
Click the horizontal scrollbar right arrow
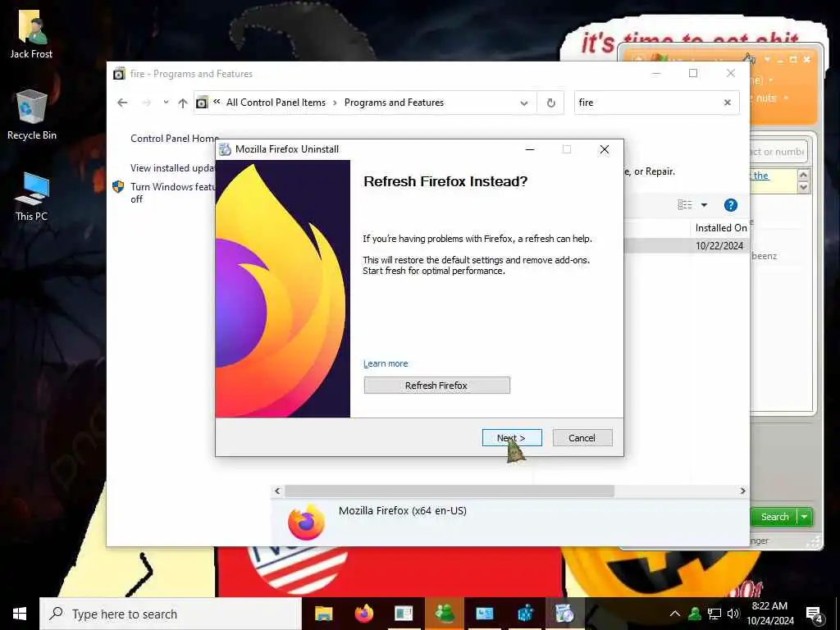(x=742, y=491)
